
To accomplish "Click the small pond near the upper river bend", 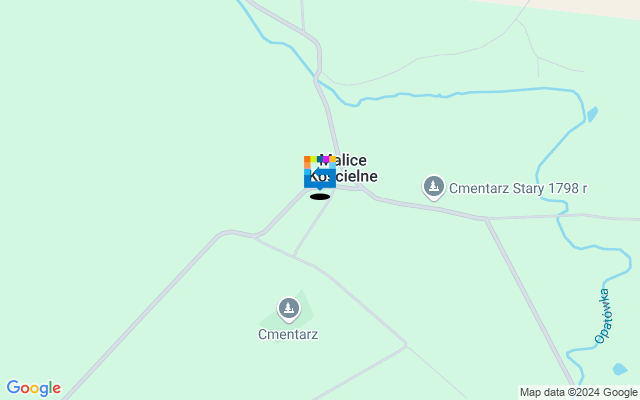I will [592, 114].
